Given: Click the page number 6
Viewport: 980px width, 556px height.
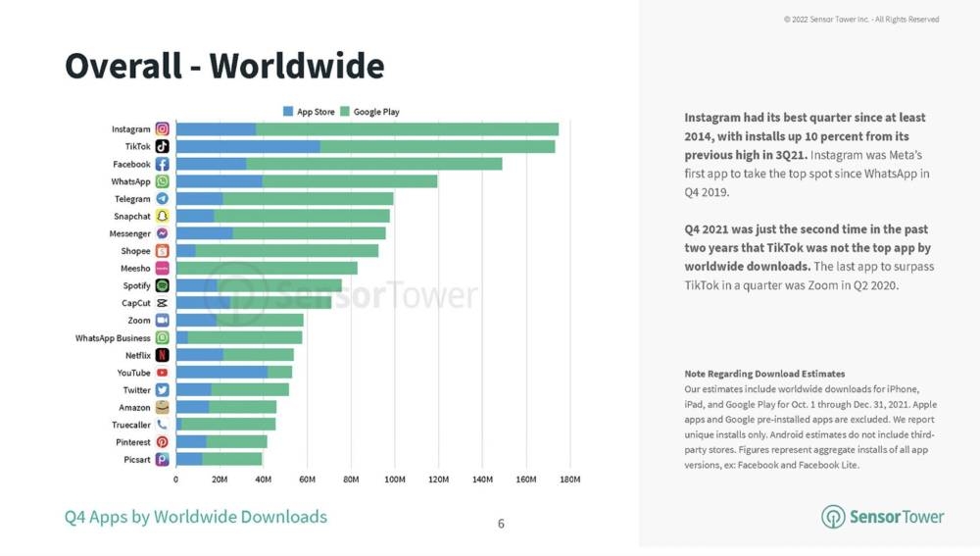Looking at the screenshot, I should [501, 524].
